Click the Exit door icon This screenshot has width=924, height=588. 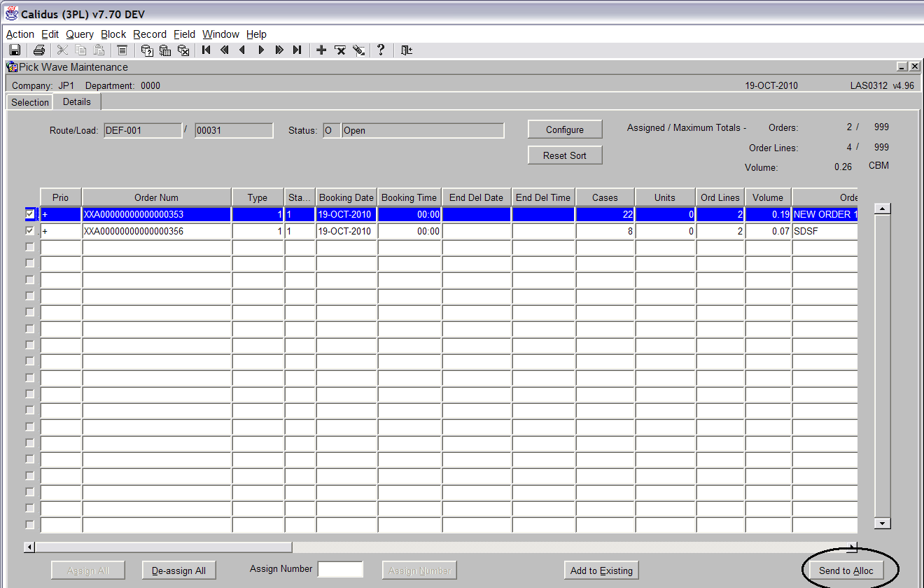click(x=407, y=50)
